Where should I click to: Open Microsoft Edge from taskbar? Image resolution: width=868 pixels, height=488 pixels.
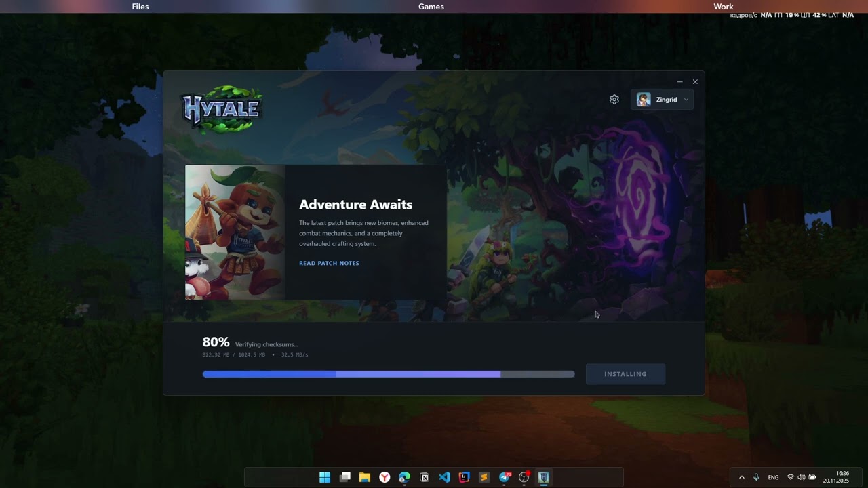click(405, 477)
